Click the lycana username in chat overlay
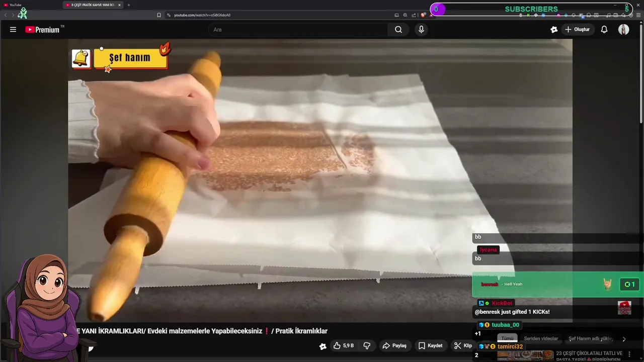This screenshot has width=644, height=362. (x=488, y=250)
